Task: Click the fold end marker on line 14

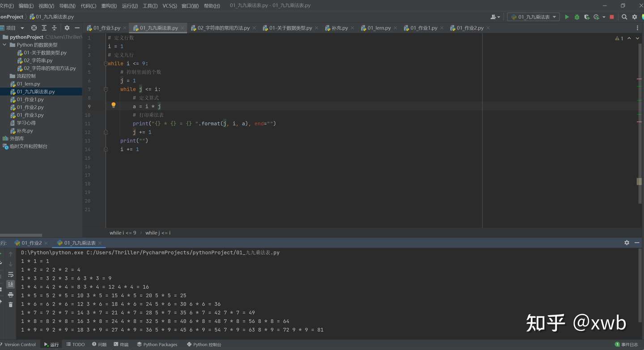Action: (106, 149)
